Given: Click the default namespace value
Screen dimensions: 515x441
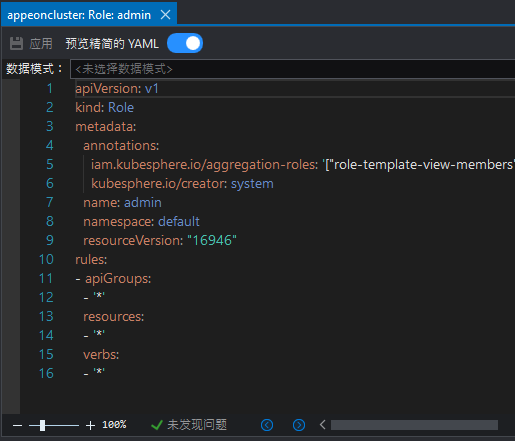Looking at the screenshot, I should (179, 222).
